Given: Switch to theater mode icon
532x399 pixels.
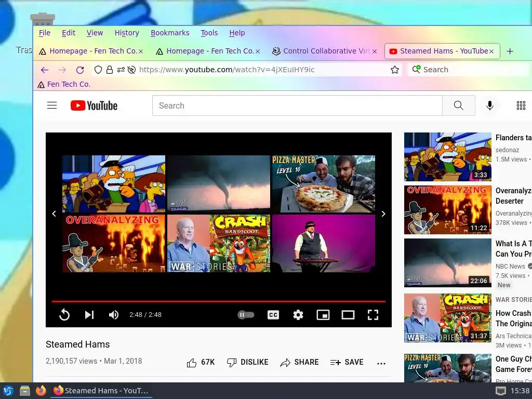Looking at the screenshot, I should tap(348, 315).
